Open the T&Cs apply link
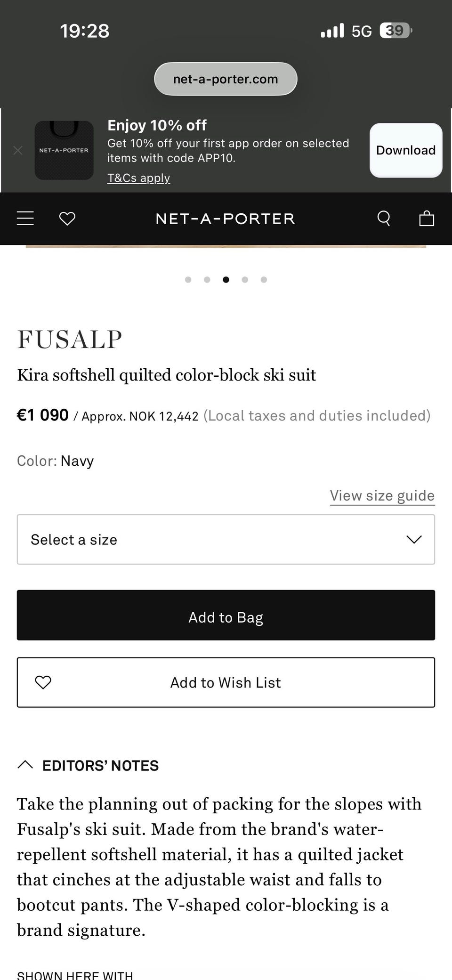Screen dimensions: 452x980 coord(138,178)
